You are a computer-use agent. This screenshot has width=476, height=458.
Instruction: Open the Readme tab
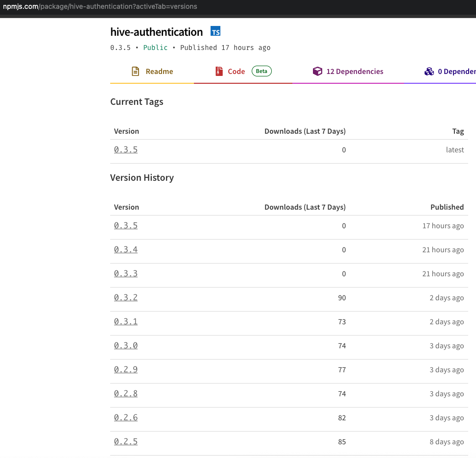pyautogui.click(x=152, y=72)
